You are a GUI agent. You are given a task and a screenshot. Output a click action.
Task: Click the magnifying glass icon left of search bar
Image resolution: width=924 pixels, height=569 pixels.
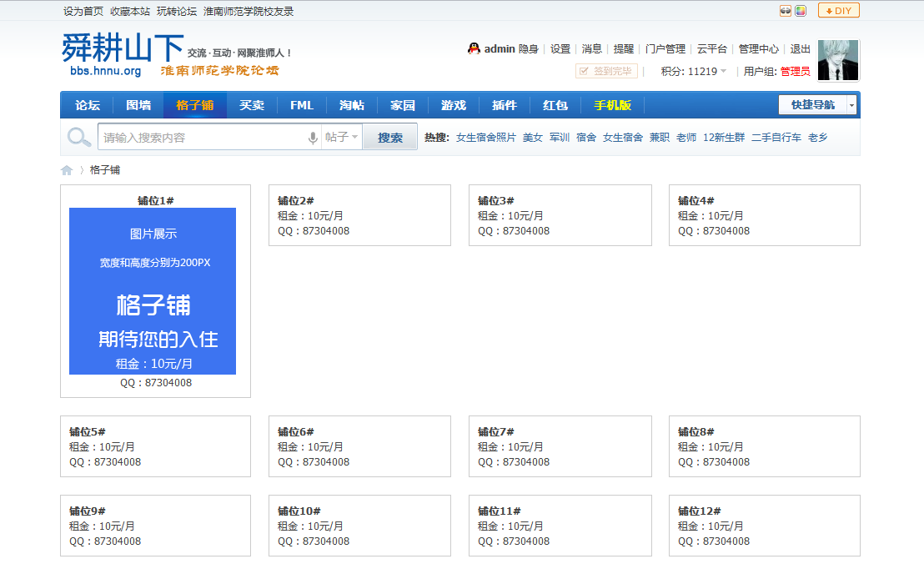[x=78, y=136]
